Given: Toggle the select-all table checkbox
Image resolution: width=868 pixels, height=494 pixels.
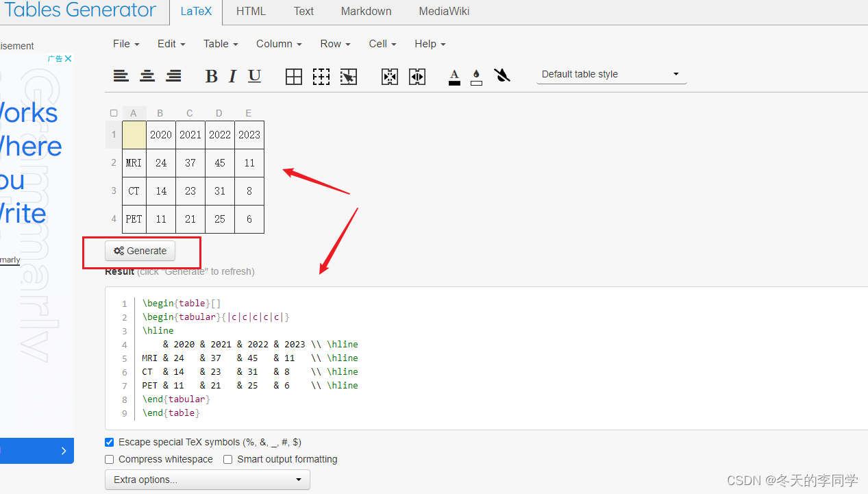Looking at the screenshot, I should pyautogui.click(x=114, y=113).
